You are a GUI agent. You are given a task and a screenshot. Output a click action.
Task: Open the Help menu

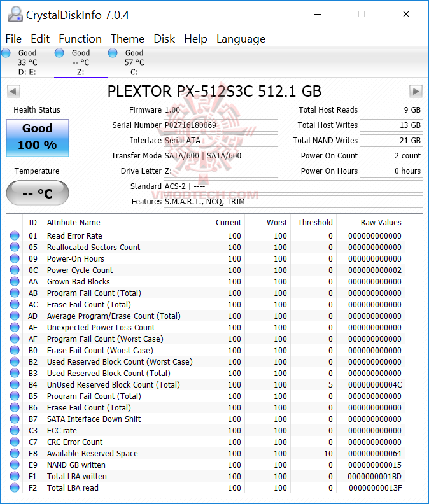click(195, 39)
